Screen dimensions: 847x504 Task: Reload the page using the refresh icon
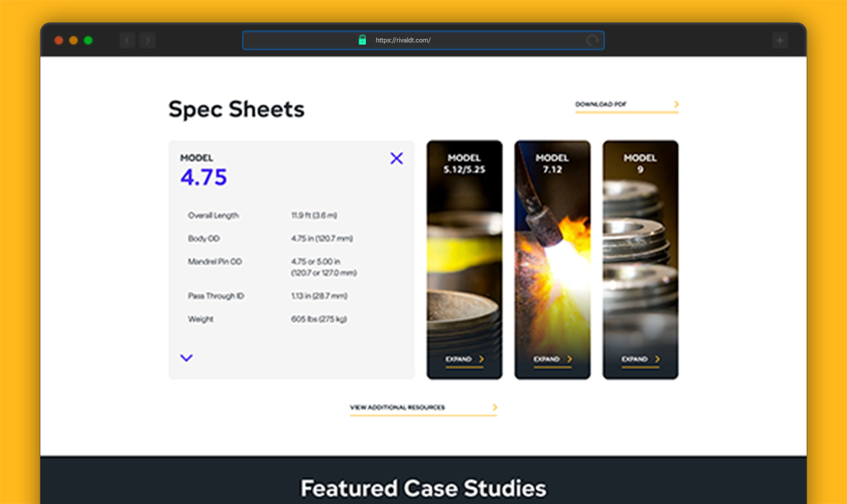coord(593,40)
